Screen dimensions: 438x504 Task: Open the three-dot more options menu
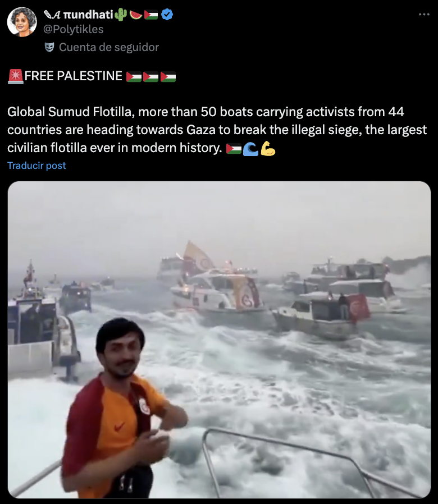point(424,15)
